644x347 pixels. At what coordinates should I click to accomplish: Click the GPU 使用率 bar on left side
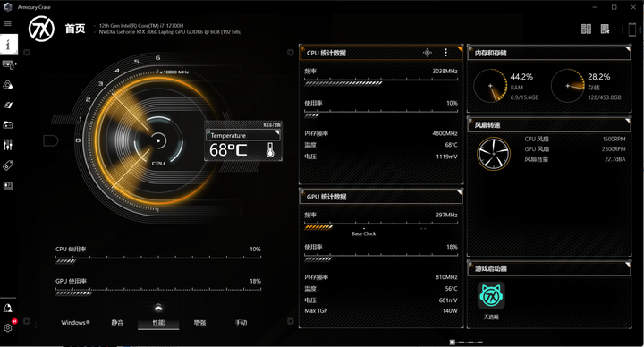pos(158,292)
